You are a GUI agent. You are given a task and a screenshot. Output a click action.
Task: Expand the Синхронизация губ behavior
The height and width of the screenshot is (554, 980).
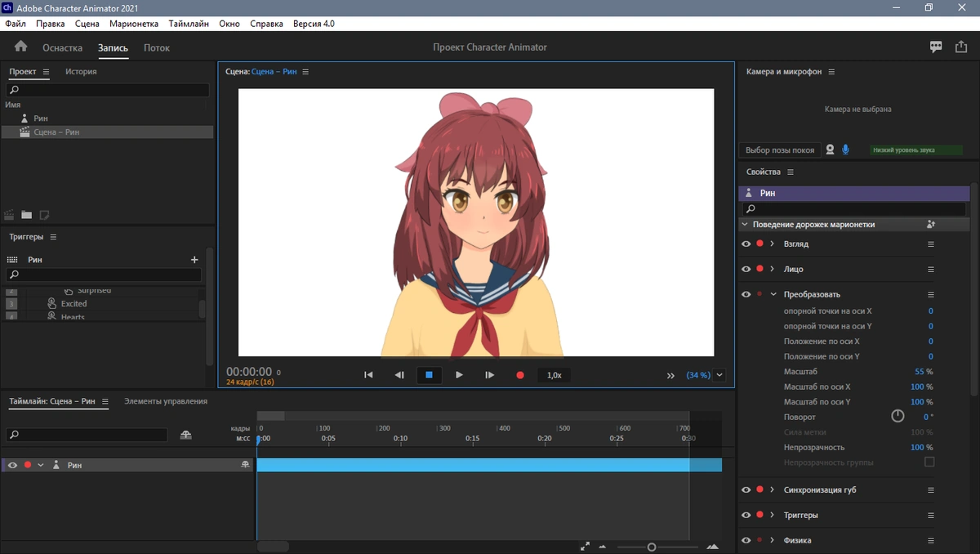773,490
